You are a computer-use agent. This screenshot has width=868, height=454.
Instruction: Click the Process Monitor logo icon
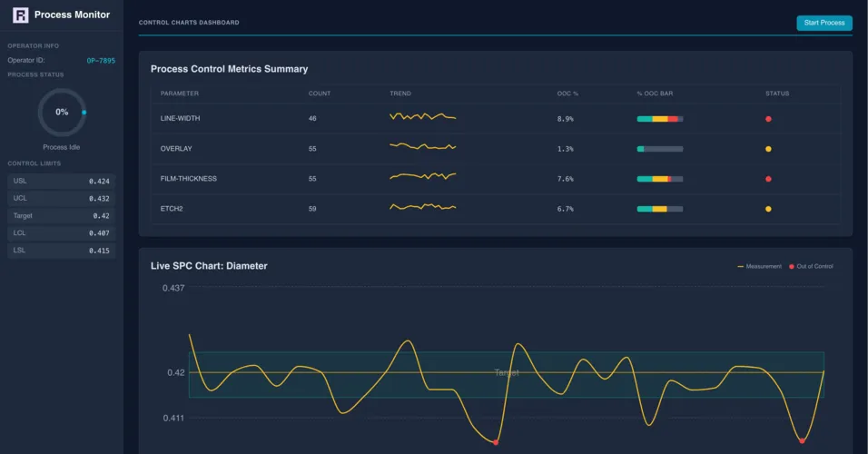click(21, 15)
